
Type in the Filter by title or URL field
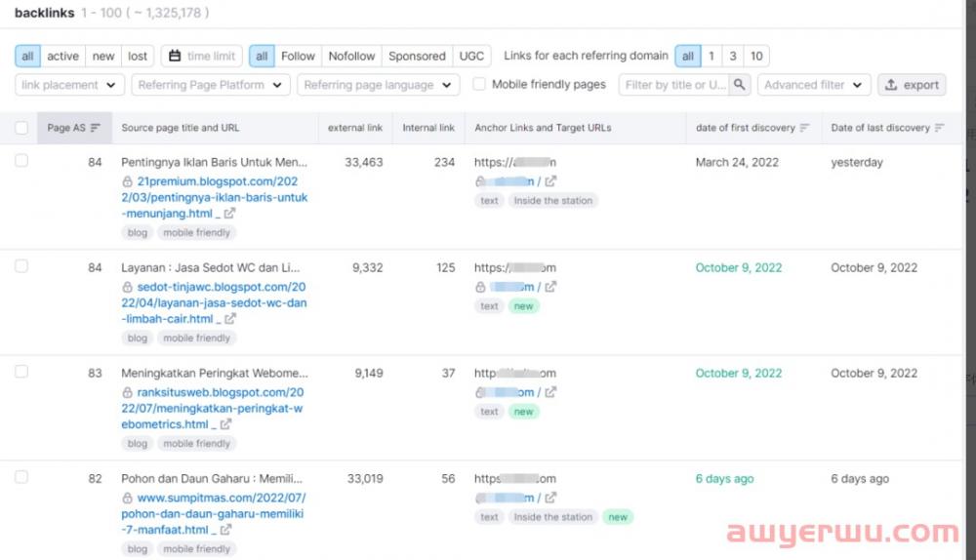[x=674, y=85]
